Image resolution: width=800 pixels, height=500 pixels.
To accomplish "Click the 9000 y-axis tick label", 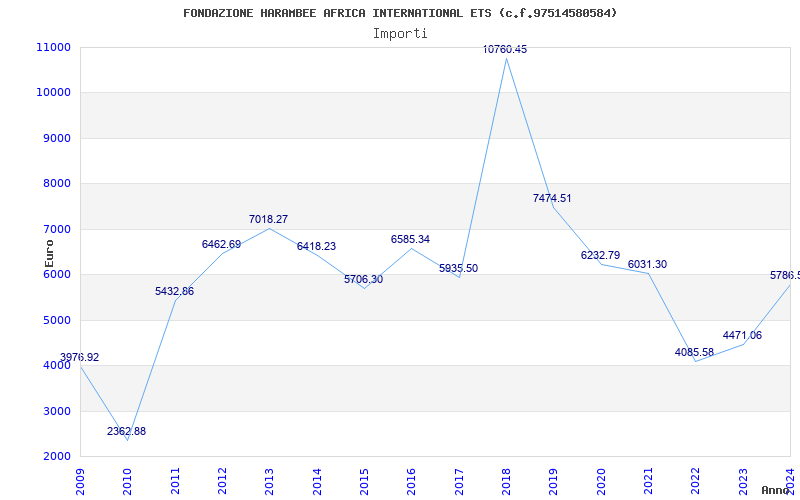I will (56, 138).
